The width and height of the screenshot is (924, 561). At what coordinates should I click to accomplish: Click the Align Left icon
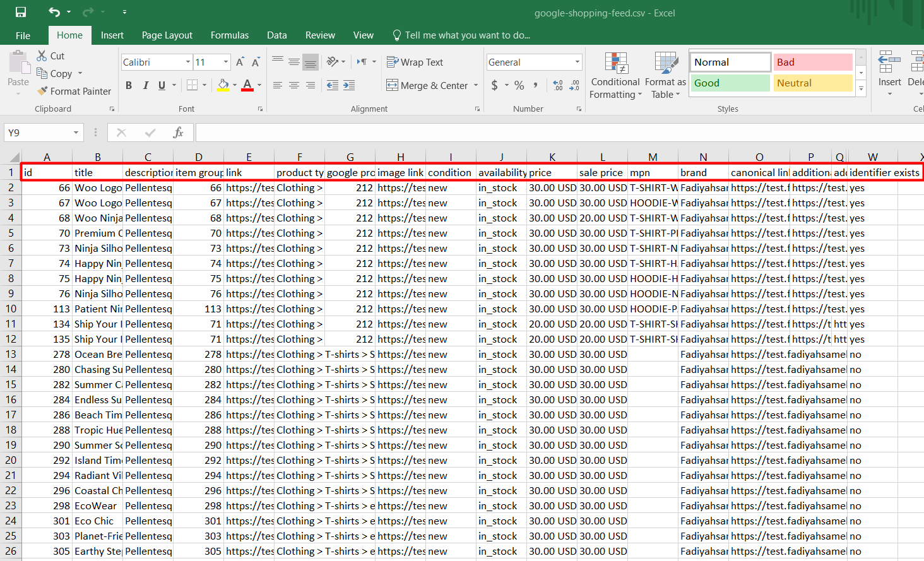coord(278,85)
